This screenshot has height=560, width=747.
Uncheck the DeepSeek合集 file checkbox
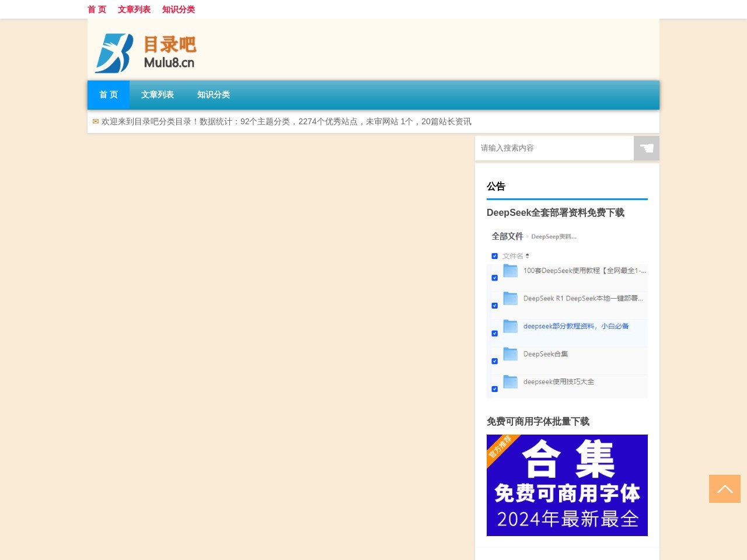point(495,361)
